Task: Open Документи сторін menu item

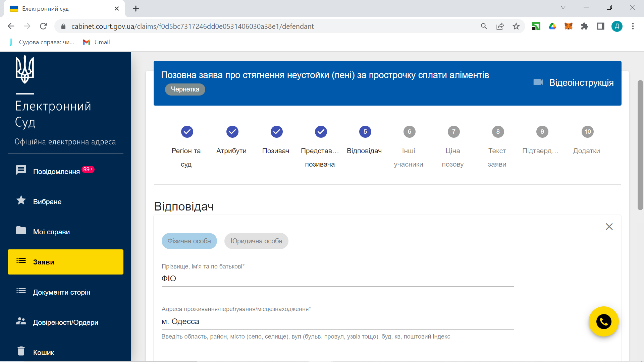Action: click(x=61, y=292)
